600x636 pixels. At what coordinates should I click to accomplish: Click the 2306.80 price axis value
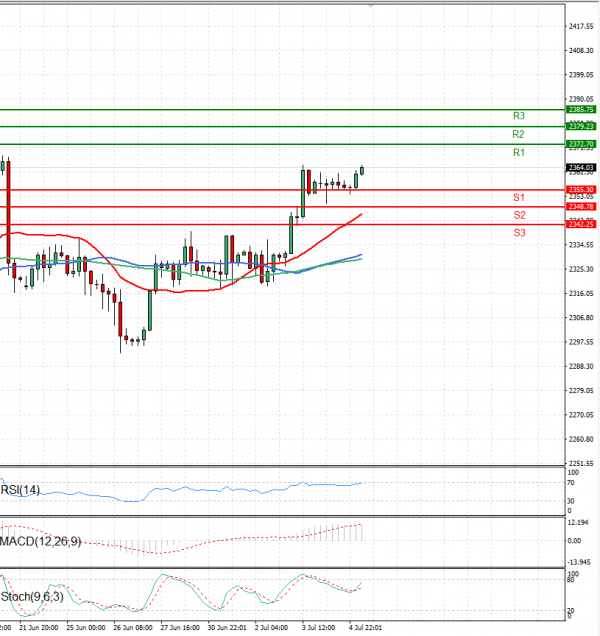pyautogui.click(x=581, y=318)
